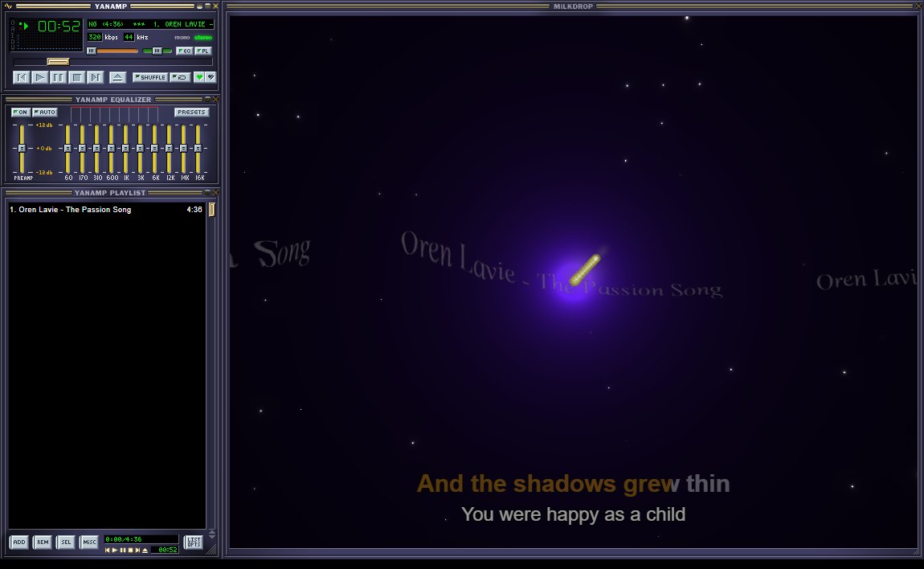Screen dimensions: 924x569
Task: Click the playlist scroll up arrow
Action: pyautogui.click(x=212, y=532)
